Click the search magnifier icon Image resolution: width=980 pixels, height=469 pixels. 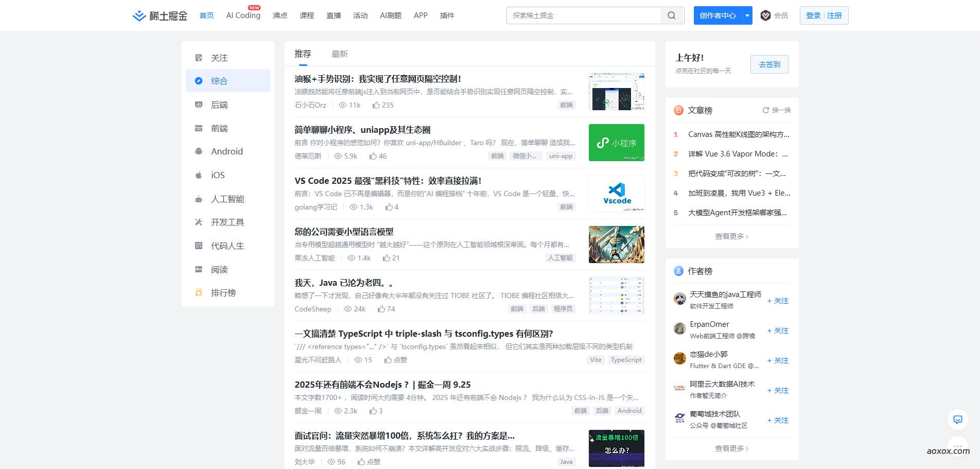(x=672, y=15)
